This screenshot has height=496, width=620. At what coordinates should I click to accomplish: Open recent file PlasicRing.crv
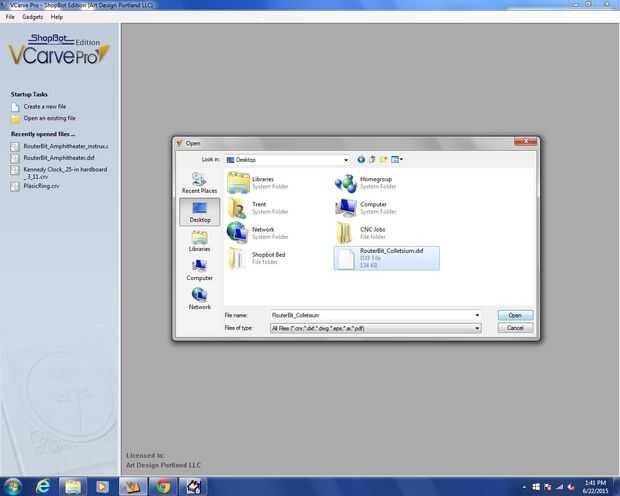pyautogui.click(x=35, y=186)
